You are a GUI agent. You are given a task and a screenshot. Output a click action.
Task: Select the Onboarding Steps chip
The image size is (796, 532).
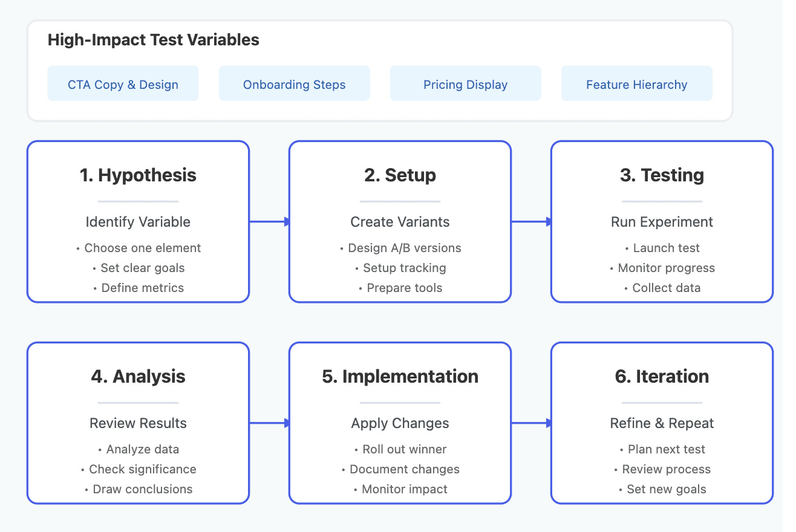pyautogui.click(x=294, y=83)
